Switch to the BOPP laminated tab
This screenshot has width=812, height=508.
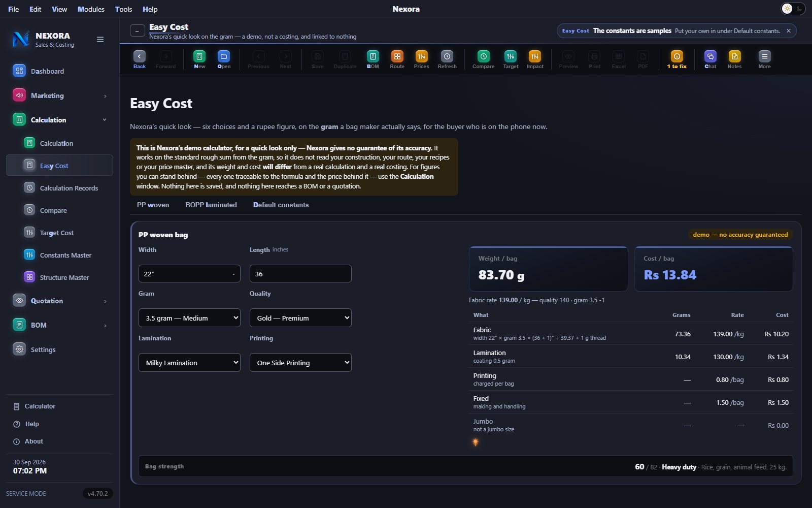tap(211, 205)
